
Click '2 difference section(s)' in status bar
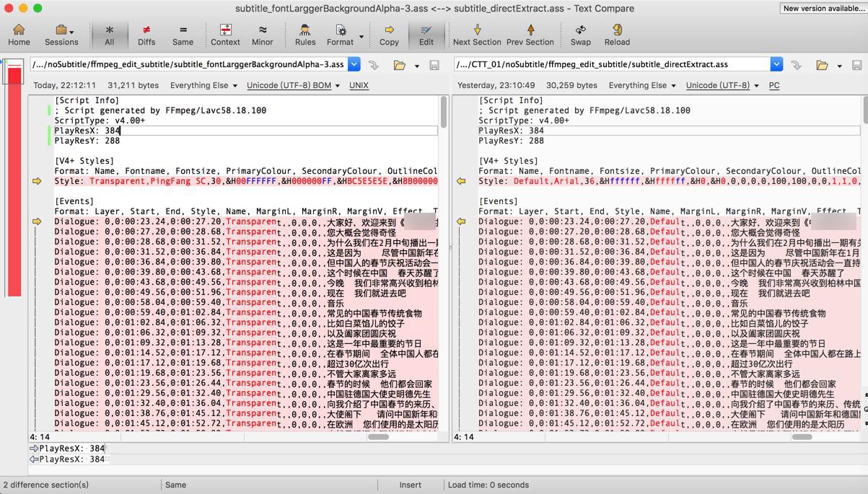coord(45,485)
